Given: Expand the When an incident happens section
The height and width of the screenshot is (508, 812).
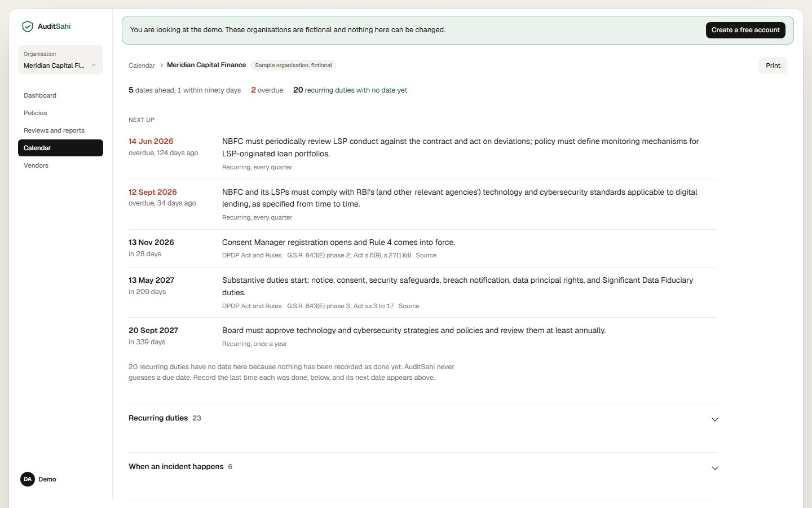Looking at the screenshot, I should click(423, 467).
